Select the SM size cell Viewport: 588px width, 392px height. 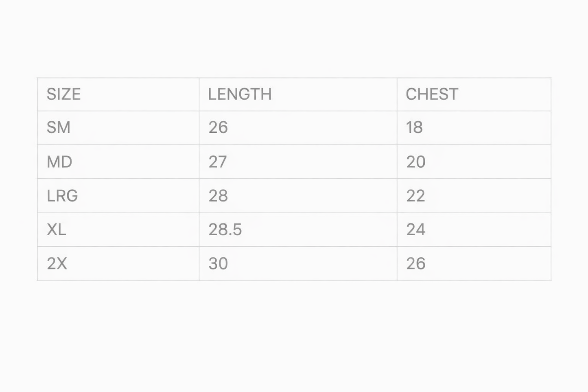click(x=59, y=128)
